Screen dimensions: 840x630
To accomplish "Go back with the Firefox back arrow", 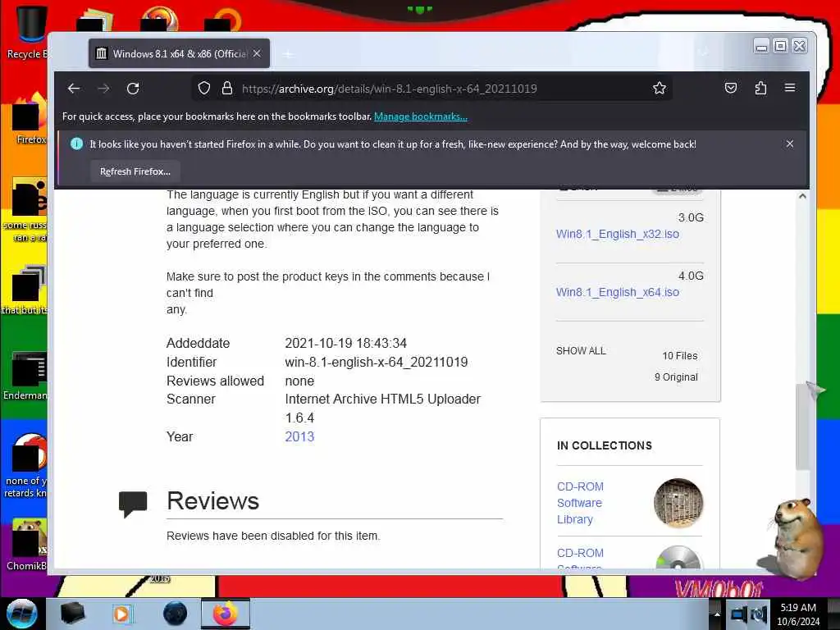I will (x=74, y=89).
